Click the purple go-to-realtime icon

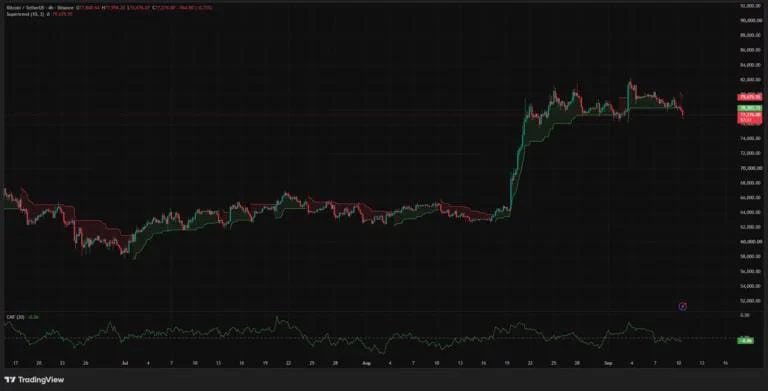click(x=683, y=306)
